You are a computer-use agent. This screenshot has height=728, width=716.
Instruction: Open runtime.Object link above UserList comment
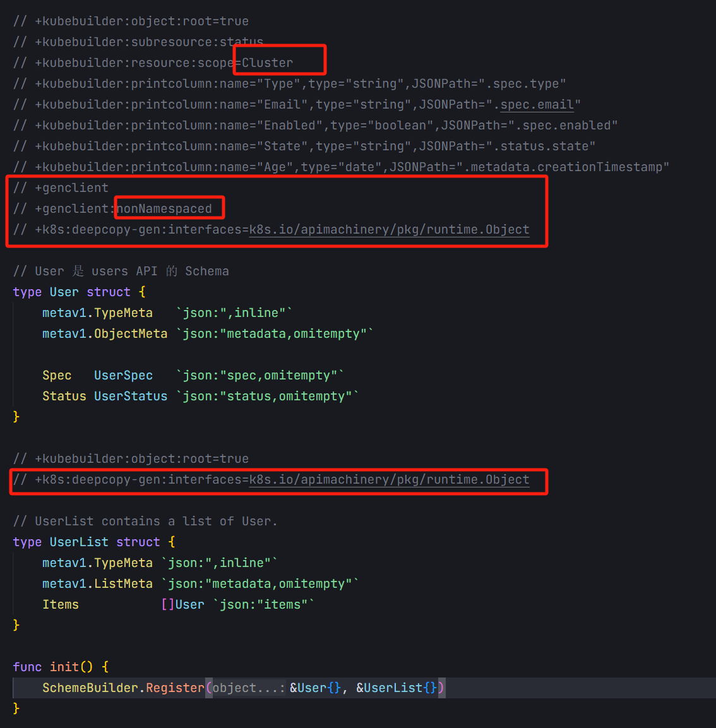(x=389, y=479)
